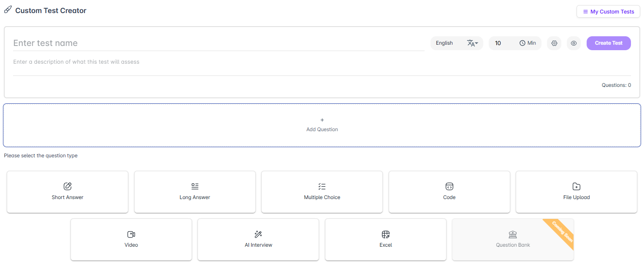Choose the Multiple Choice question type
Viewport: 644px width, 264px height.
322,192
